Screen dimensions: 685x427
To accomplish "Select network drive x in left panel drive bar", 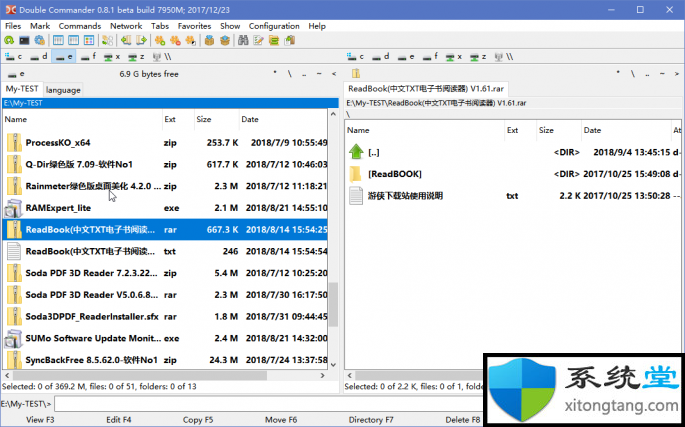I will (112, 56).
